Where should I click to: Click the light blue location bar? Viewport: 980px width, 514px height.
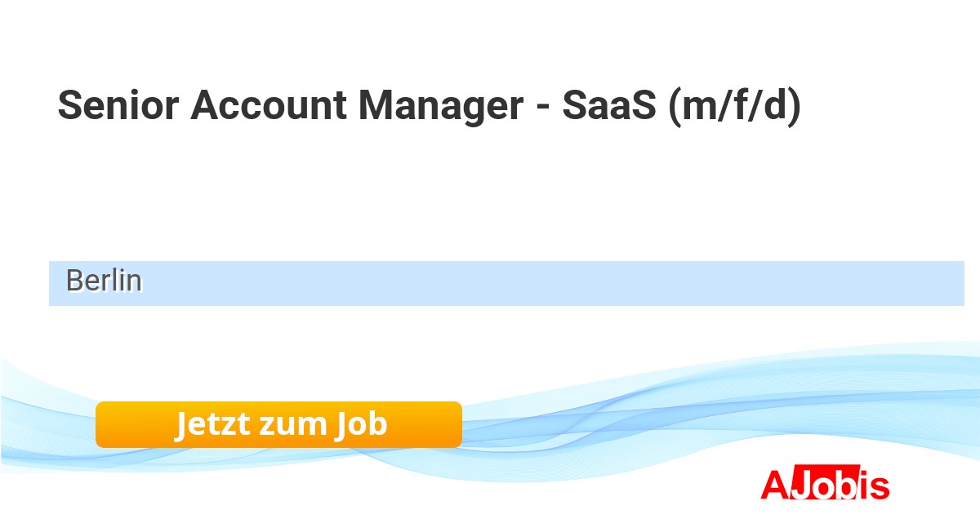coord(506,283)
